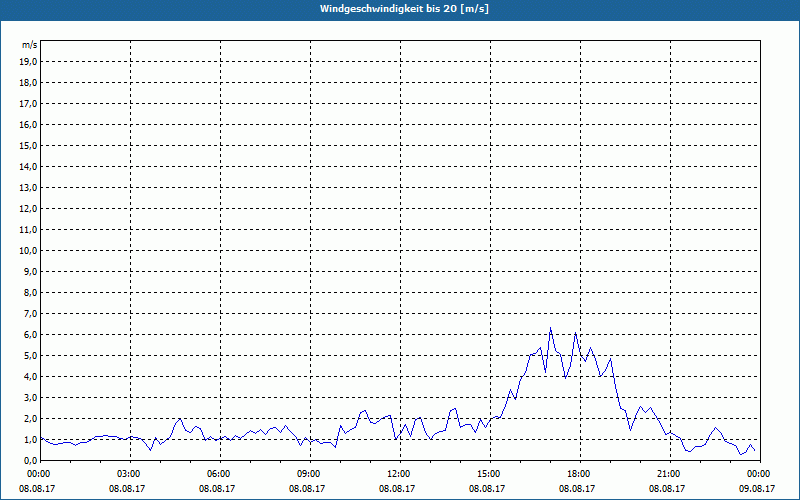This screenshot has width=800, height=500.
Task: Click the '13,0' y-axis value
Action: tap(28, 187)
